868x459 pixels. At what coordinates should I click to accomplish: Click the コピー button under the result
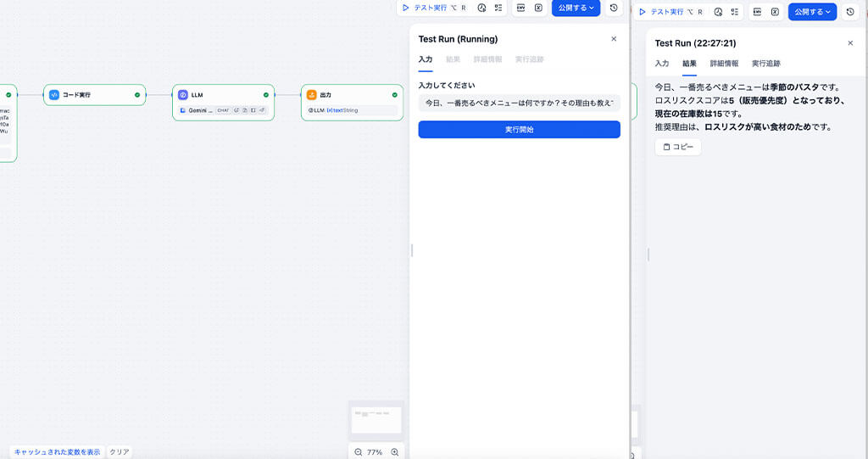(x=678, y=148)
